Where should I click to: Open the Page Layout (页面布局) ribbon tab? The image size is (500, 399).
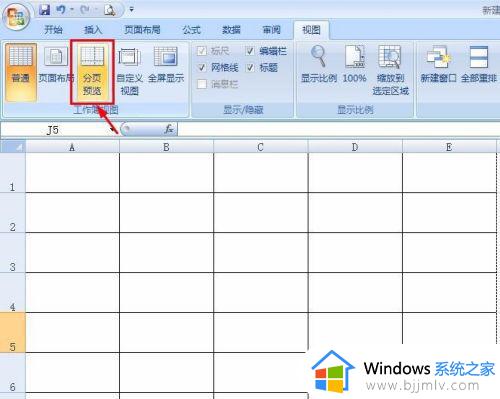pos(142,30)
